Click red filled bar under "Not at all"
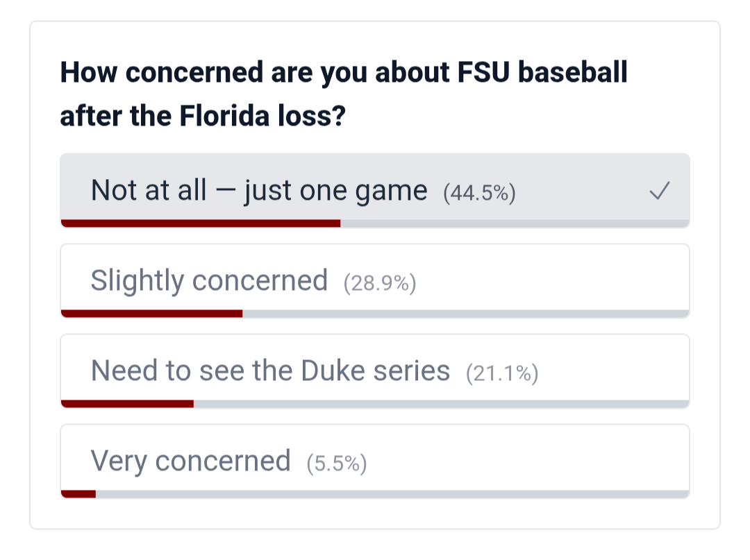Viewport: 750px width, 560px height. tap(201, 223)
